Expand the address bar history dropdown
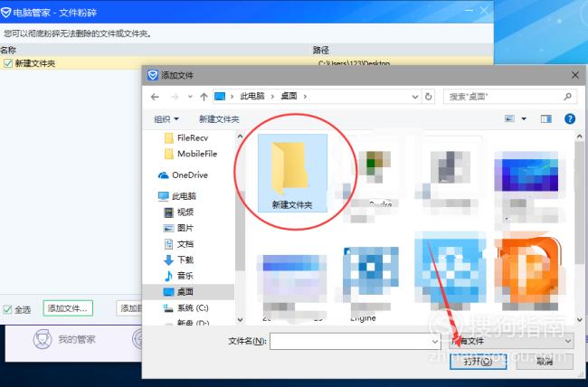The image size is (588, 387). pos(414,97)
